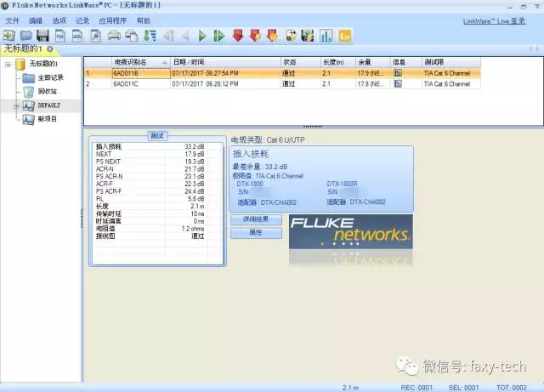Save using the floppy disk icon
Viewport: 544px width, 392px height.
tap(43, 36)
